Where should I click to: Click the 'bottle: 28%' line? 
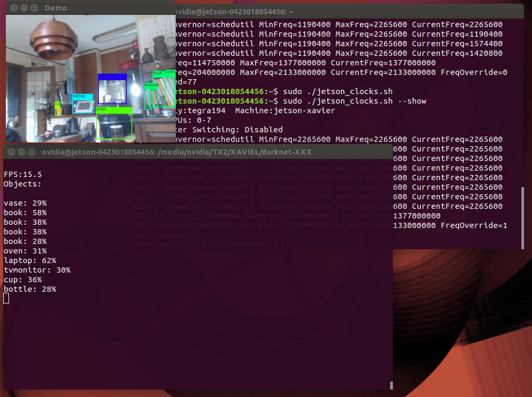click(x=30, y=289)
